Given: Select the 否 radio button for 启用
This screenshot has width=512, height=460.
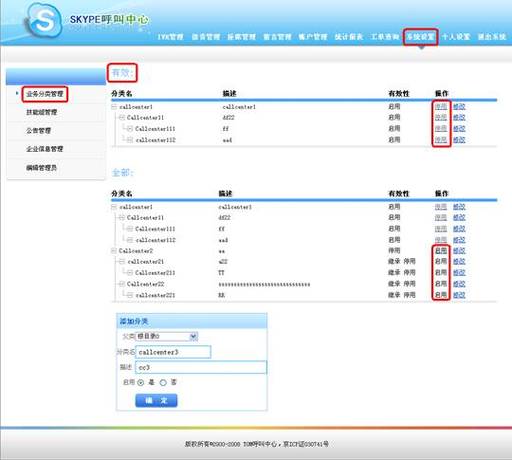Looking at the screenshot, I should 163,383.
